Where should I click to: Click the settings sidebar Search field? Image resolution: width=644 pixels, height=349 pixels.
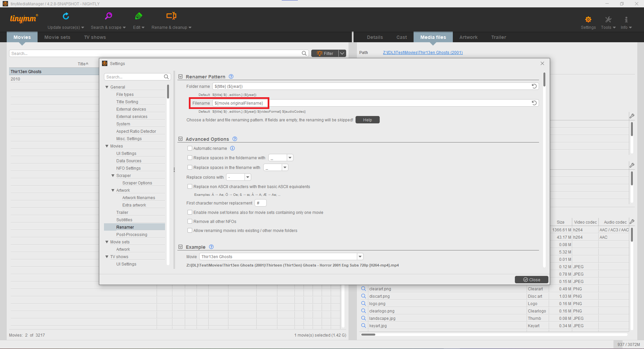tap(134, 77)
